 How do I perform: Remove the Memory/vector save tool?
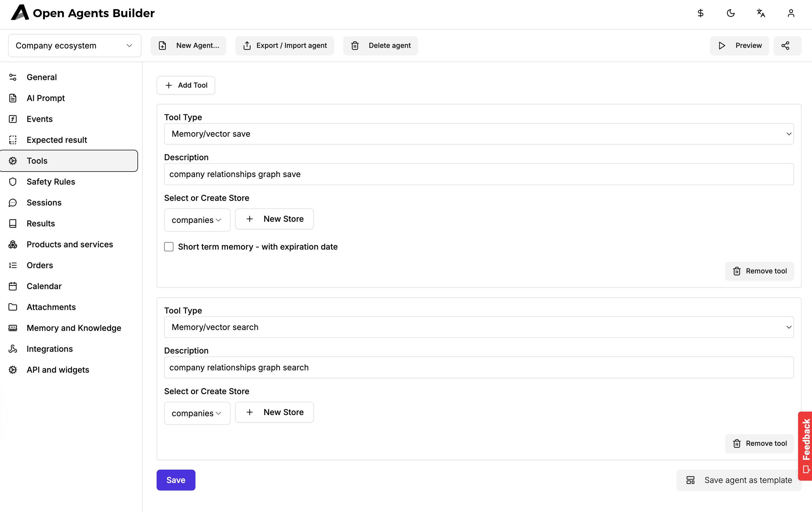click(x=760, y=271)
